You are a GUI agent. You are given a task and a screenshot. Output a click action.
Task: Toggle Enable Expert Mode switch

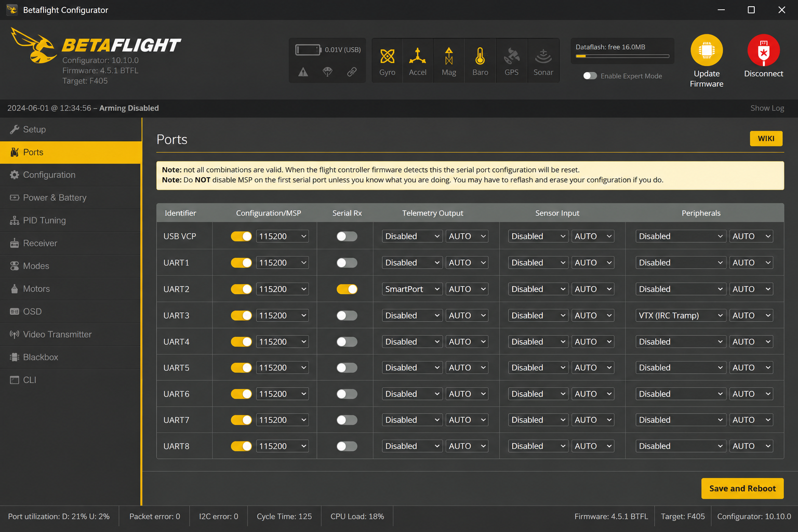pyautogui.click(x=590, y=76)
